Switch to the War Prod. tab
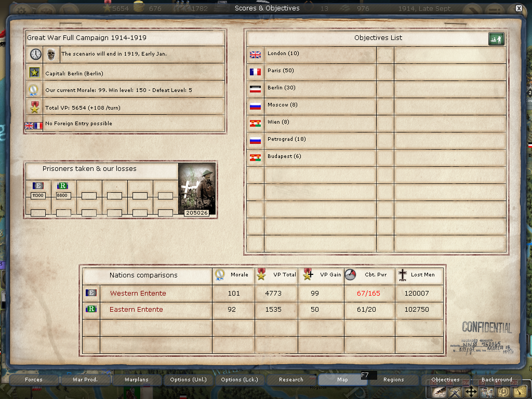 click(x=85, y=380)
